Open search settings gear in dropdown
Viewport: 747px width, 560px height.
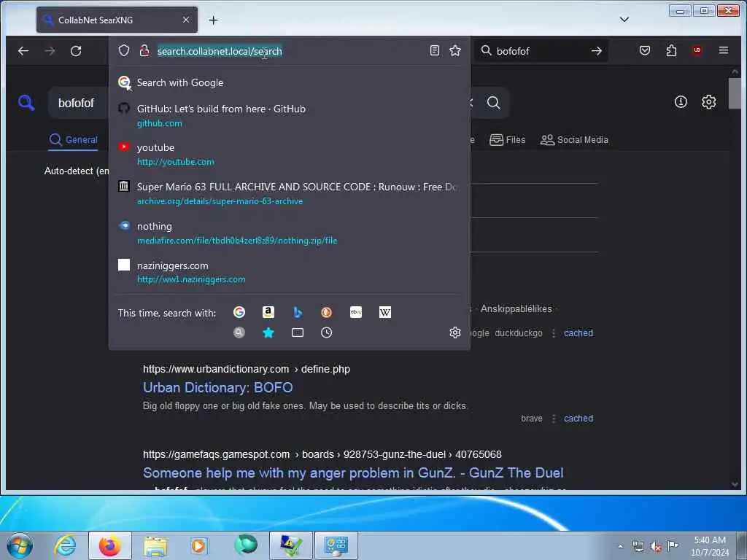(455, 332)
